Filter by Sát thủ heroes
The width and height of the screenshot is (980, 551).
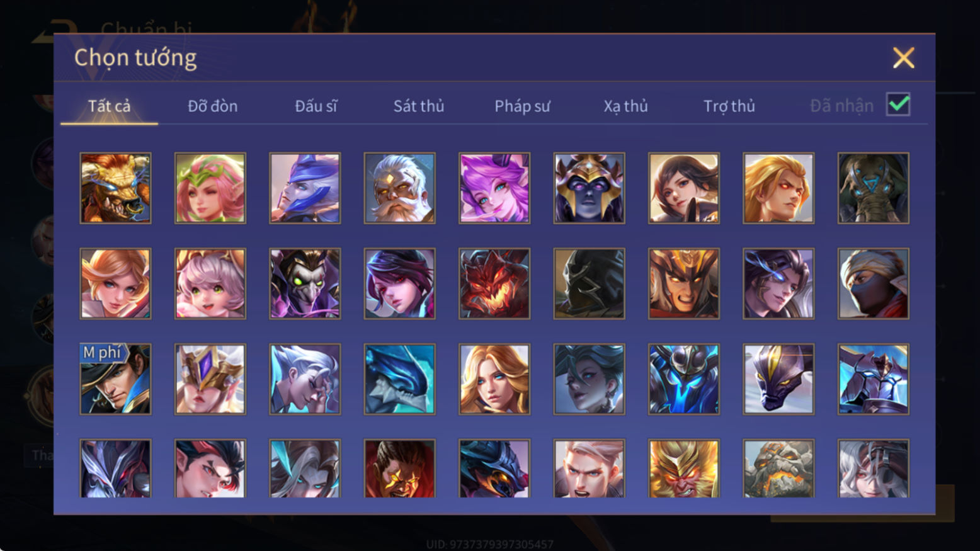[419, 106]
